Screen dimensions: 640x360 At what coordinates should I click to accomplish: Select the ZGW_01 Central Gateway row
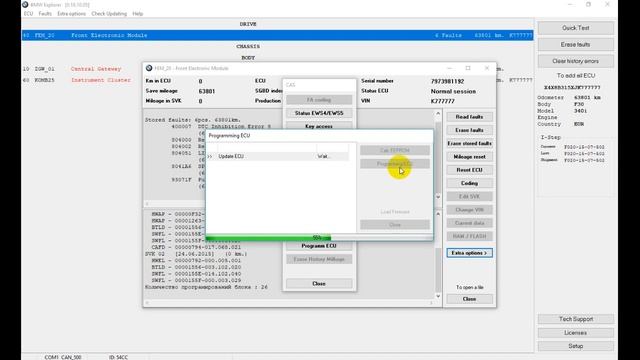click(x=82, y=69)
